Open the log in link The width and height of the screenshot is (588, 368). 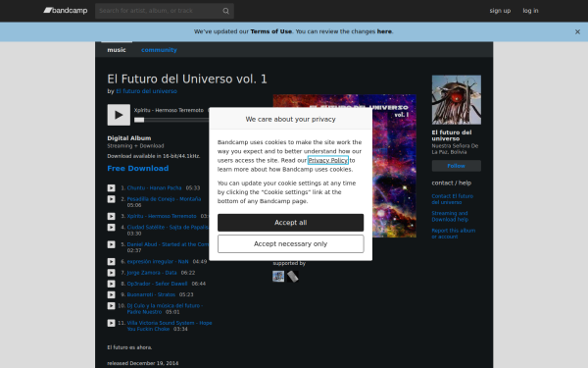tap(530, 11)
